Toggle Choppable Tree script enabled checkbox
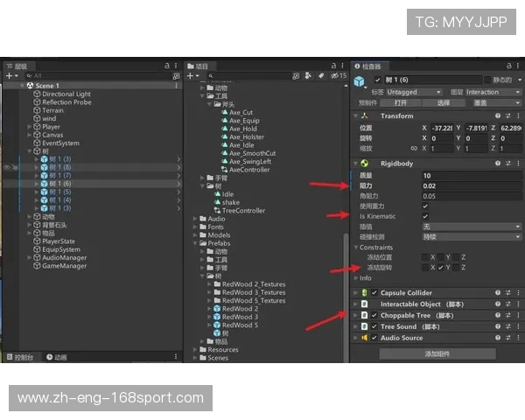525x420 pixels. point(374,315)
